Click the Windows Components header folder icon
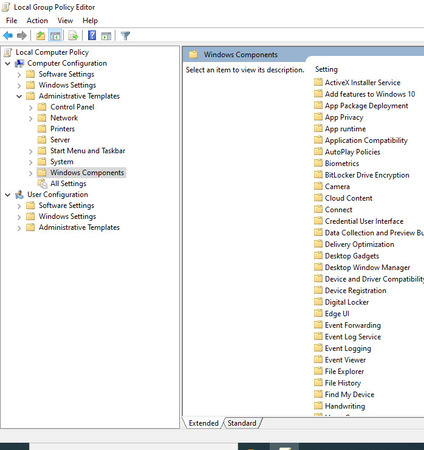The image size is (424, 450). [193, 55]
